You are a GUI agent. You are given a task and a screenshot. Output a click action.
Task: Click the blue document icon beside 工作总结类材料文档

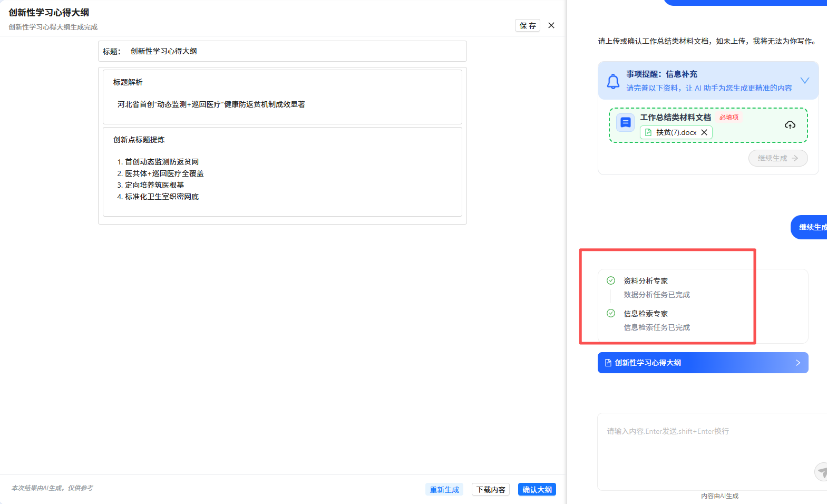(x=626, y=123)
